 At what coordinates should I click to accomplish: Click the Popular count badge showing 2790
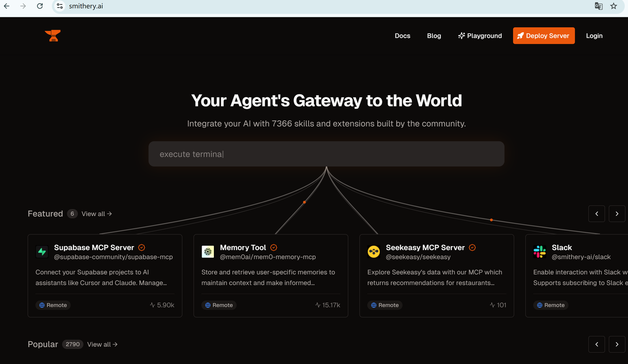point(73,344)
